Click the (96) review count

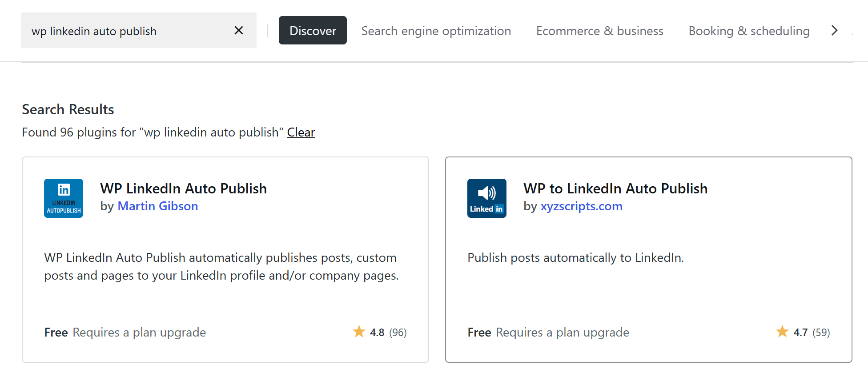[x=398, y=333]
